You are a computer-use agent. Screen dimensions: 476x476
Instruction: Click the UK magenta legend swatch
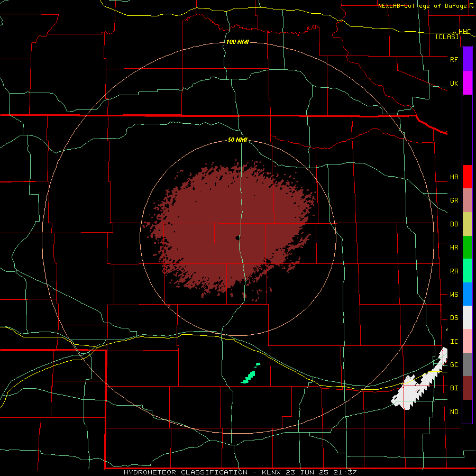click(x=467, y=83)
